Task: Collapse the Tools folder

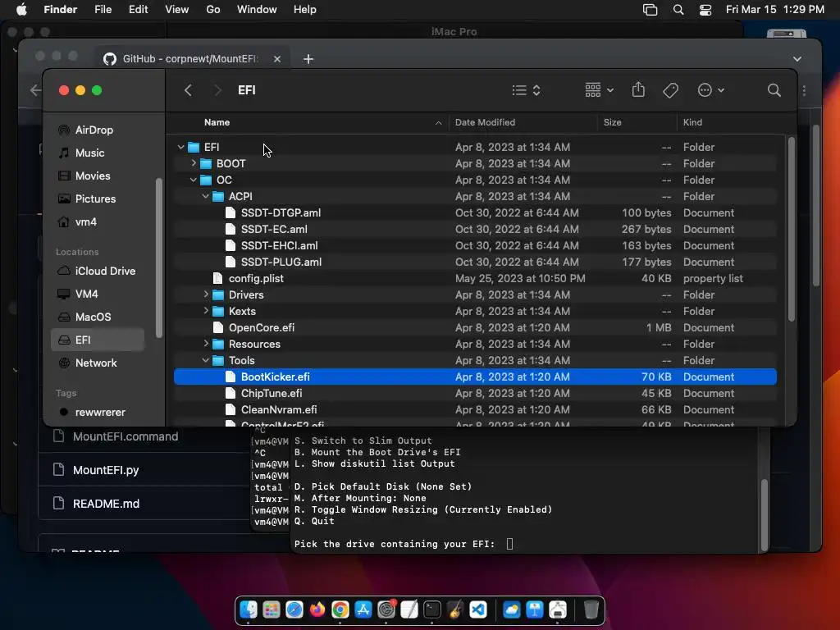Action: pyautogui.click(x=206, y=360)
